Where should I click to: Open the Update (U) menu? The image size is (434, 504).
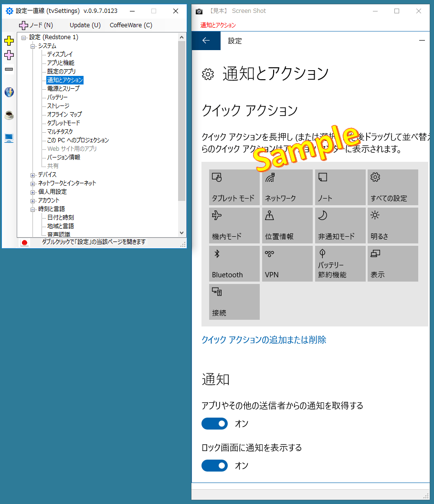tap(85, 25)
